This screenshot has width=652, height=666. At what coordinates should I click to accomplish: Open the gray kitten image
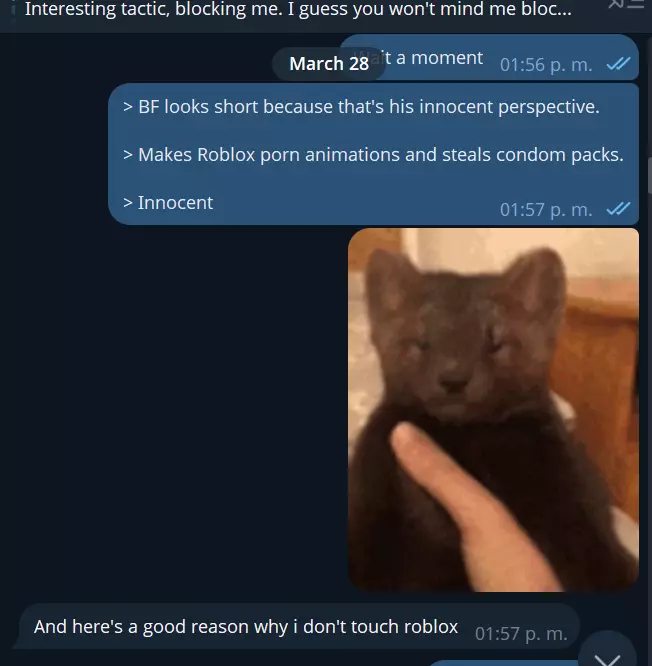[493, 409]
